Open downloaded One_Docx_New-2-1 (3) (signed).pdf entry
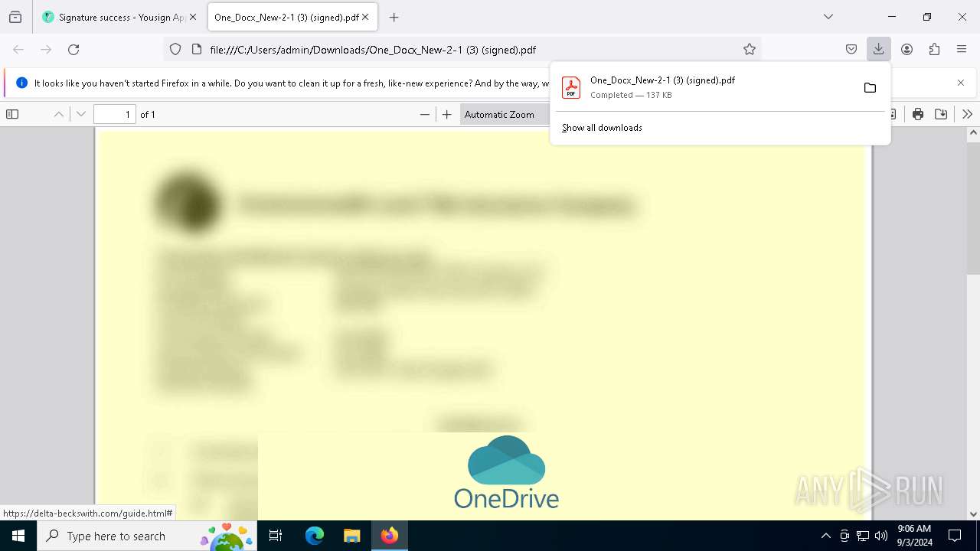 [703, 87]
